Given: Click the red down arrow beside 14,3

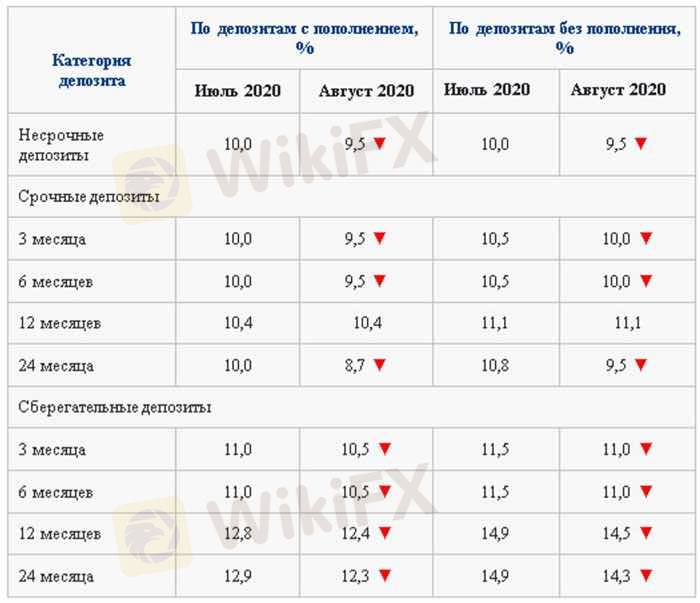Looking at the screenshot, I should (x=645, y=576).
